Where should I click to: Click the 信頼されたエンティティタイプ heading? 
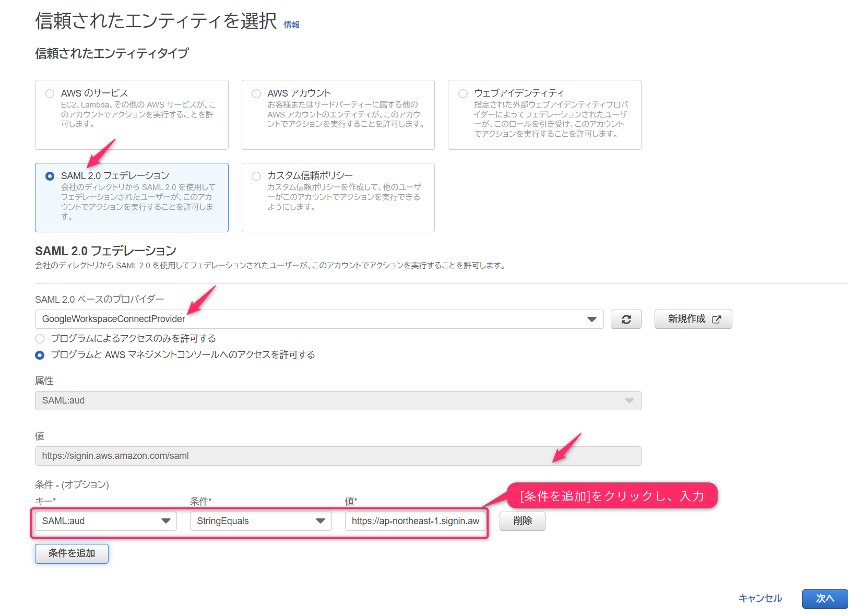[x=112, y=53]
